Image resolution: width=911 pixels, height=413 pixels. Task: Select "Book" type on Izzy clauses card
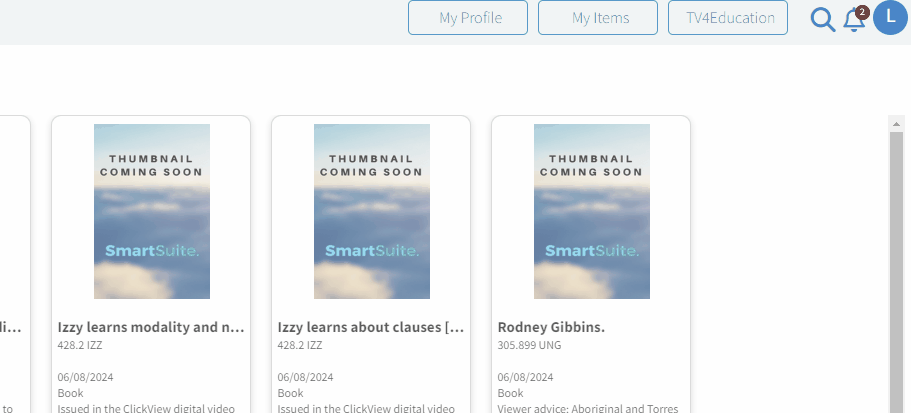click(x=290, y=393)
